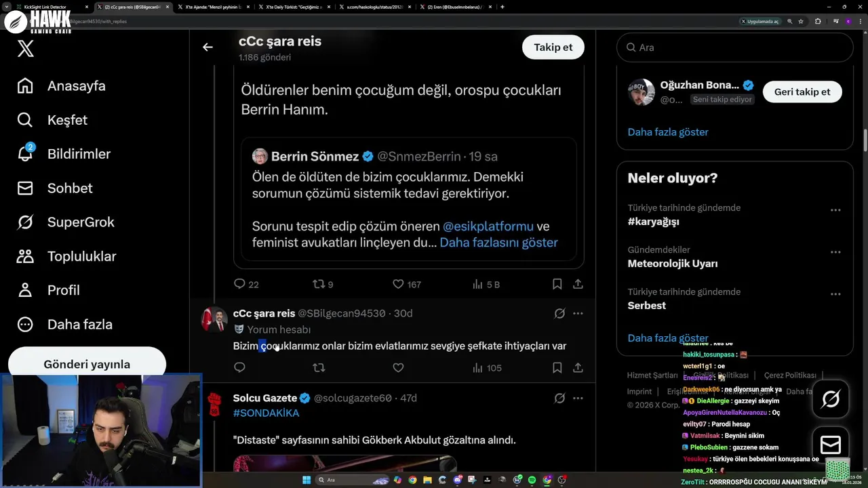Expand quoted tweet via Daha fazlasını göster
Screen dimensions: 868x488
(x=498, y=243)
